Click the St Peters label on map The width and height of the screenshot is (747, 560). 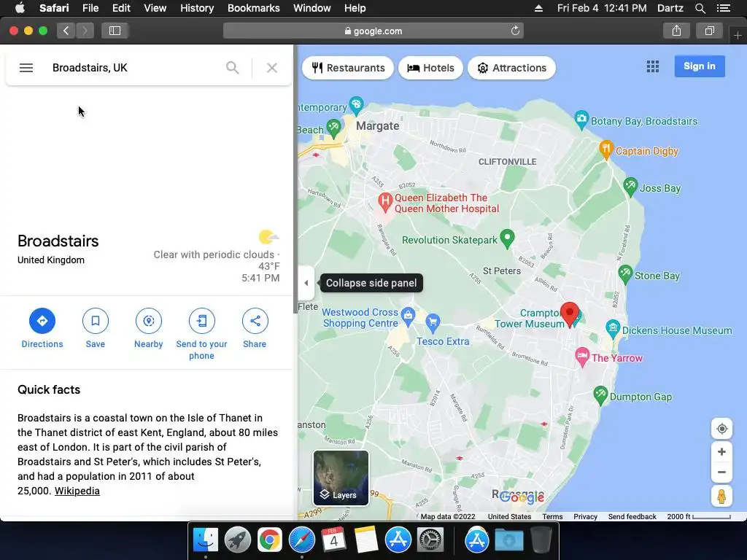[x=502, y=271]
